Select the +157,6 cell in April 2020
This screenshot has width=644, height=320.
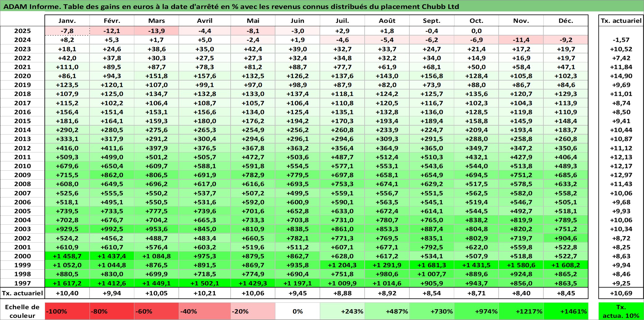click(205, 76)
